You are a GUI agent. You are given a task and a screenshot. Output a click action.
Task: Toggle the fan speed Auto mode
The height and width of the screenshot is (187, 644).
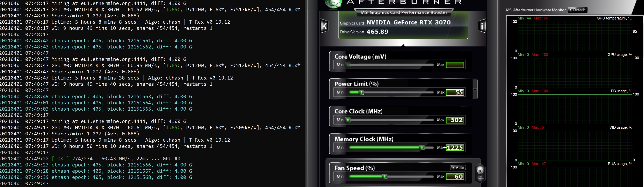click(x=458, y=168)
